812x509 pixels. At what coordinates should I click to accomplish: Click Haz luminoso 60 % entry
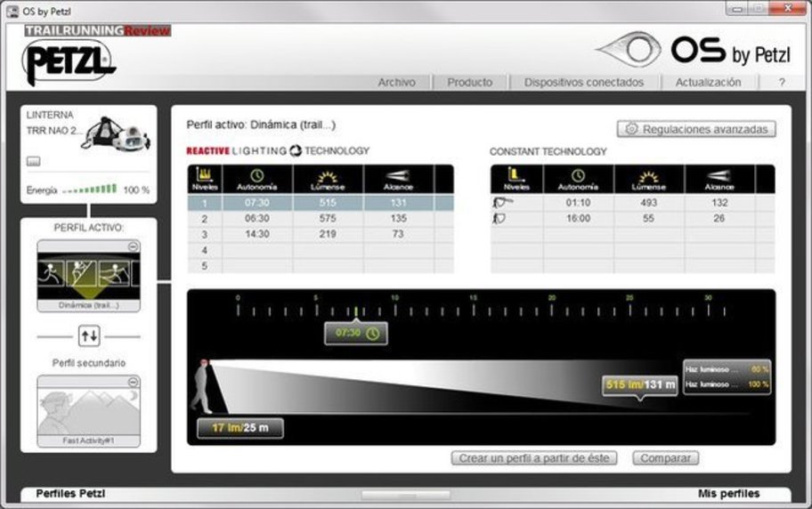(727, 369)
